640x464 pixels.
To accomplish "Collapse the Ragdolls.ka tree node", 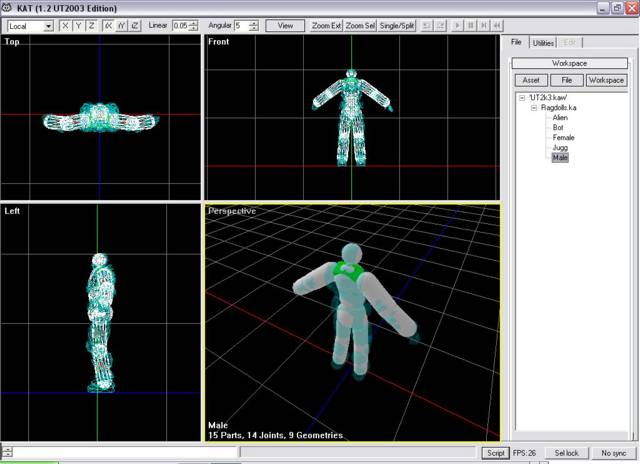I will (534, 108).
